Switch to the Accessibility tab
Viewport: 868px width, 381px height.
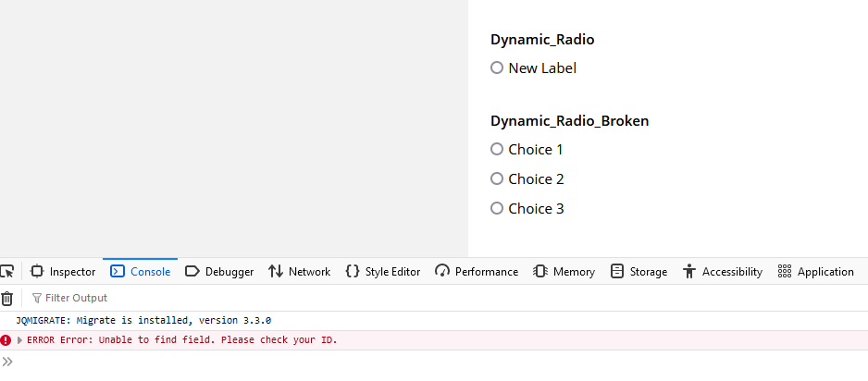tap(722, 272)
